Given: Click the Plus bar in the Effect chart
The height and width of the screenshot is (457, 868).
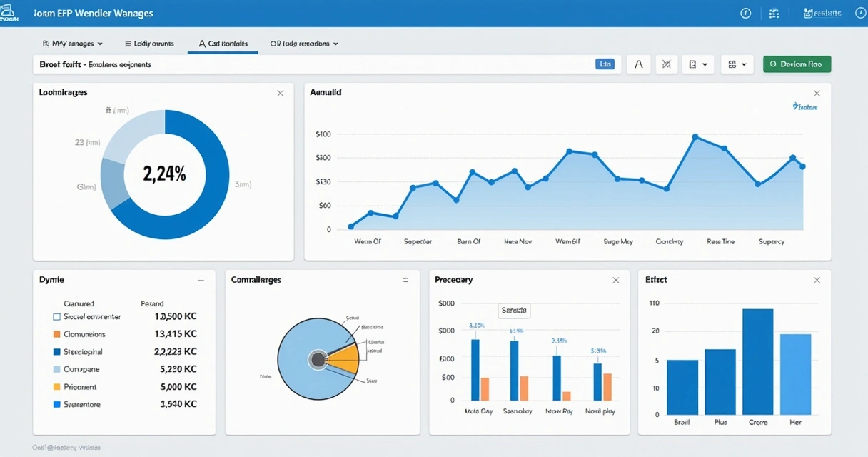Looking at the screenshot, I should (x=720, y=382).
